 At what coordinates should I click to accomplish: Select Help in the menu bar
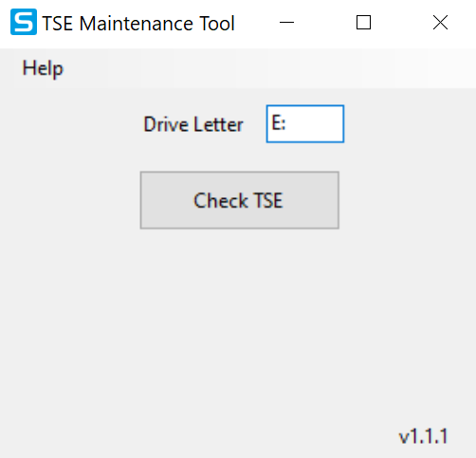point(43,68)
